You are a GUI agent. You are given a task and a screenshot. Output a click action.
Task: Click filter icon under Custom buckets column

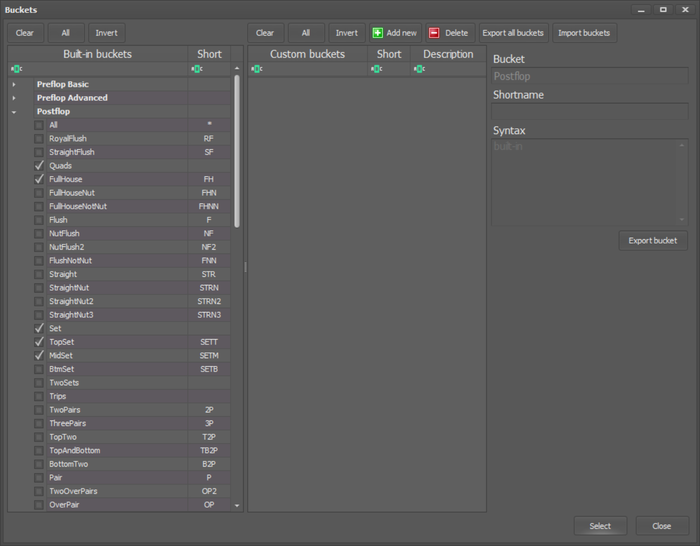tap(257, 69)
